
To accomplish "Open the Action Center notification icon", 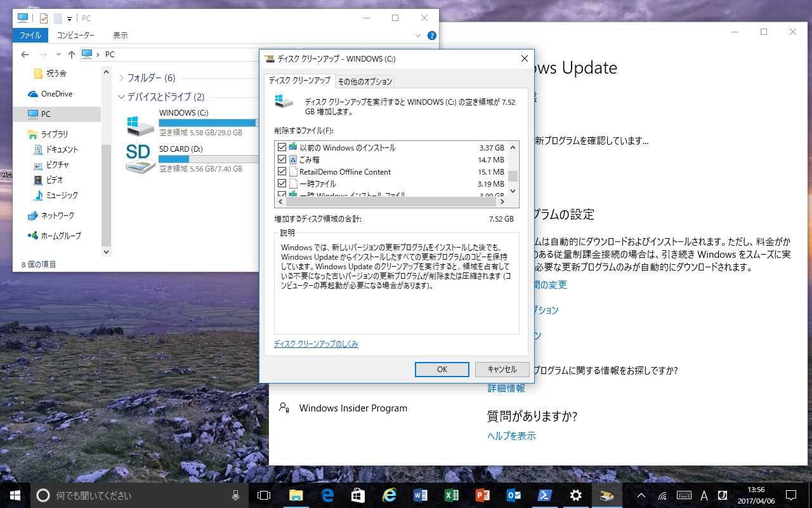I will 791,495.
